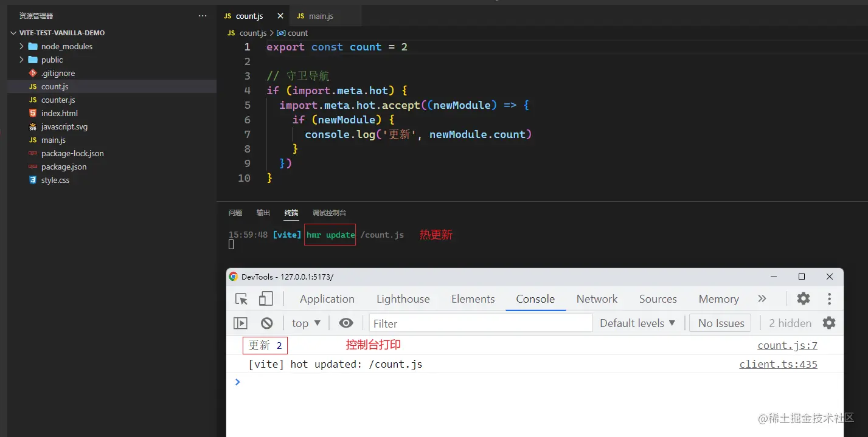Open the Elements tab in DevTools

point(473,299)
